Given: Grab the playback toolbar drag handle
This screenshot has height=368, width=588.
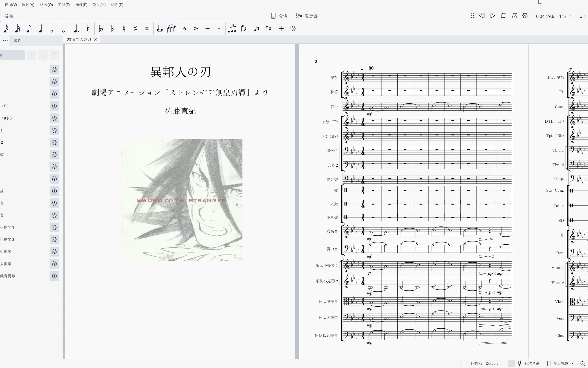Looking at the screenshot, I should 473,16.
